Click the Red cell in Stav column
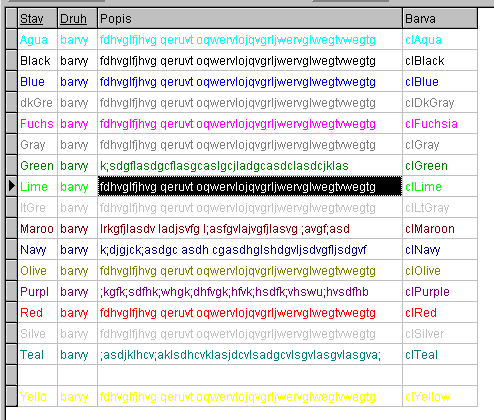Viewport: 494px width, 420px height. 37,313
